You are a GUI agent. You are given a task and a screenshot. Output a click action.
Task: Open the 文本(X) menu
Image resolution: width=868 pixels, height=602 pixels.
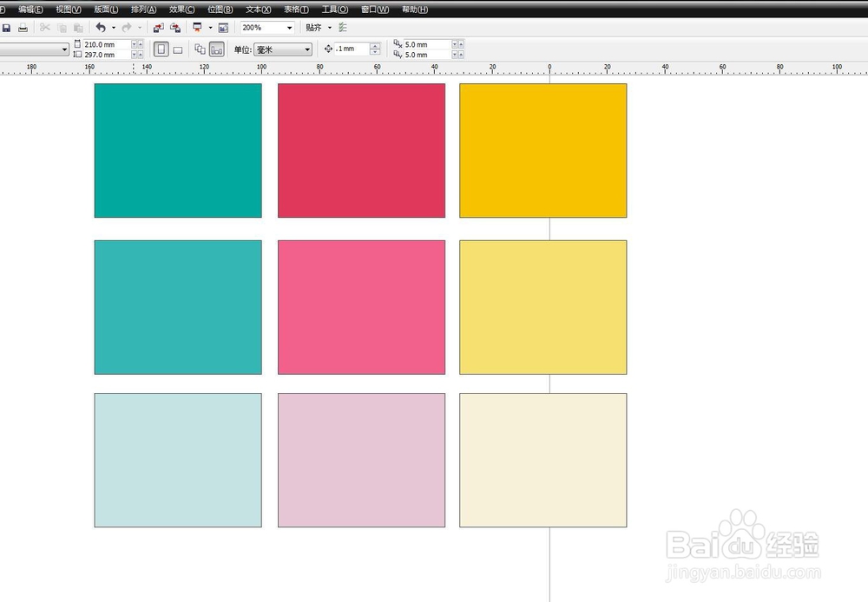pos(259,10)
